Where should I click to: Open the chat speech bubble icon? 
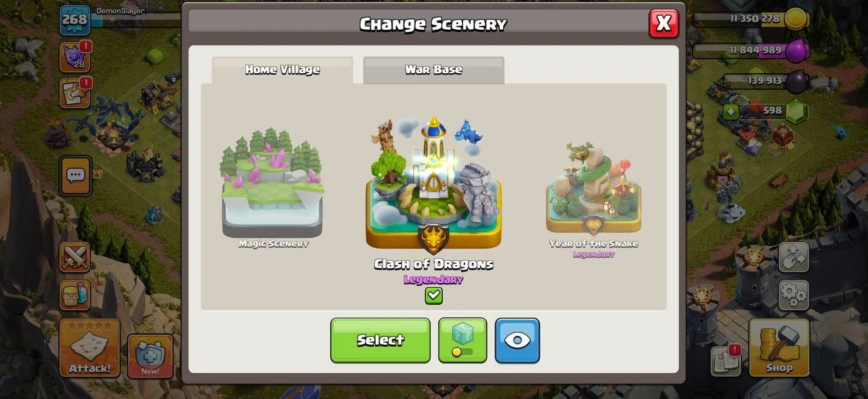click(75, 176)
